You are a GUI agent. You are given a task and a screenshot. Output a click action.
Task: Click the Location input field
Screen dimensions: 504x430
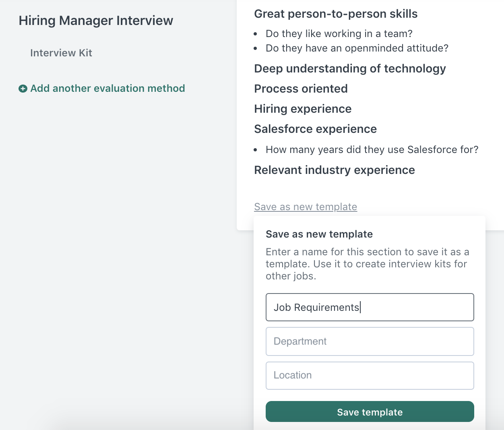370,375
